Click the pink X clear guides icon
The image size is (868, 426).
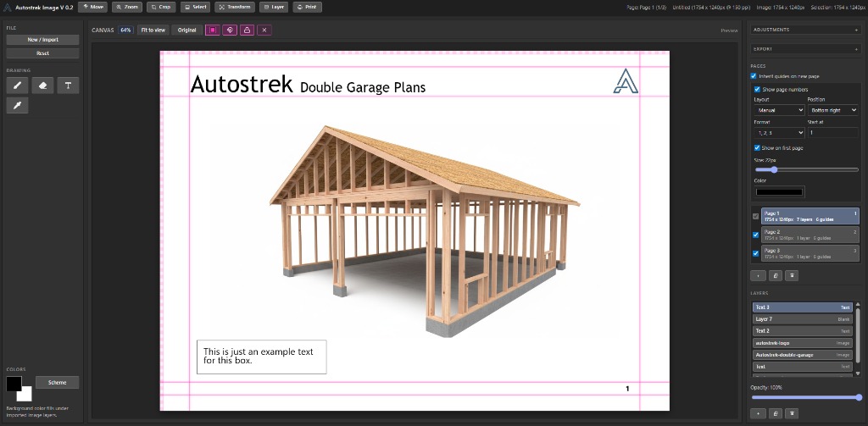(x=264, y=30)
